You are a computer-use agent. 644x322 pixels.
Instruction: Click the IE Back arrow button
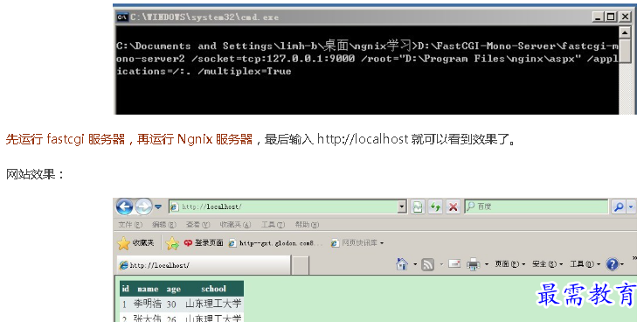124,206
